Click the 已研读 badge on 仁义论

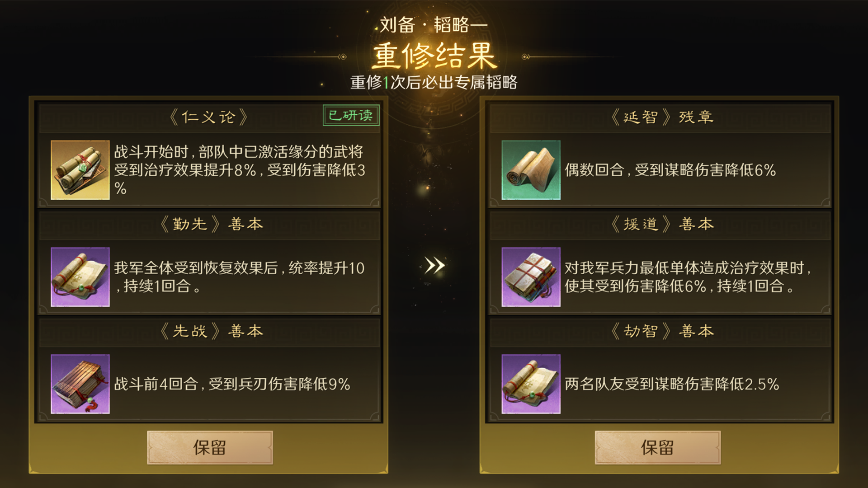point(351,116)
